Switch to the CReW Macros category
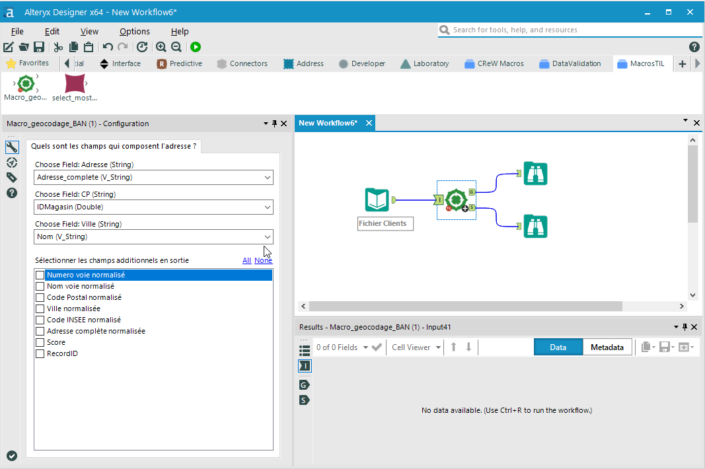 coord(494,64)
